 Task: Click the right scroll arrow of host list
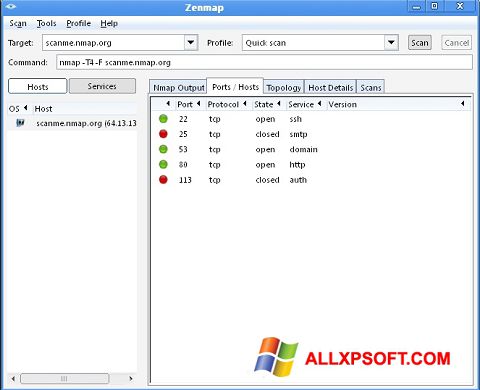(x=131, y=378)
